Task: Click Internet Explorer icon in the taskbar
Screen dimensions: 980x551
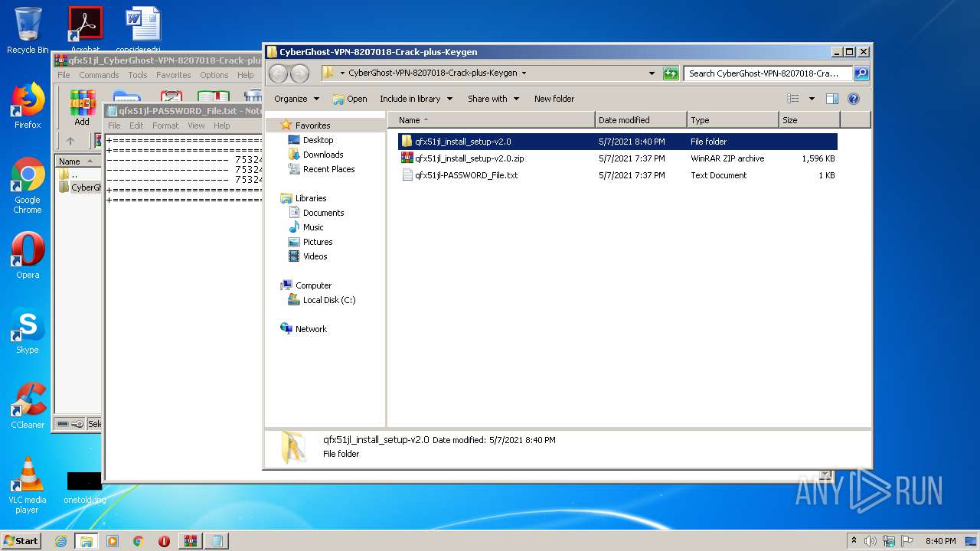Action: 60,541
